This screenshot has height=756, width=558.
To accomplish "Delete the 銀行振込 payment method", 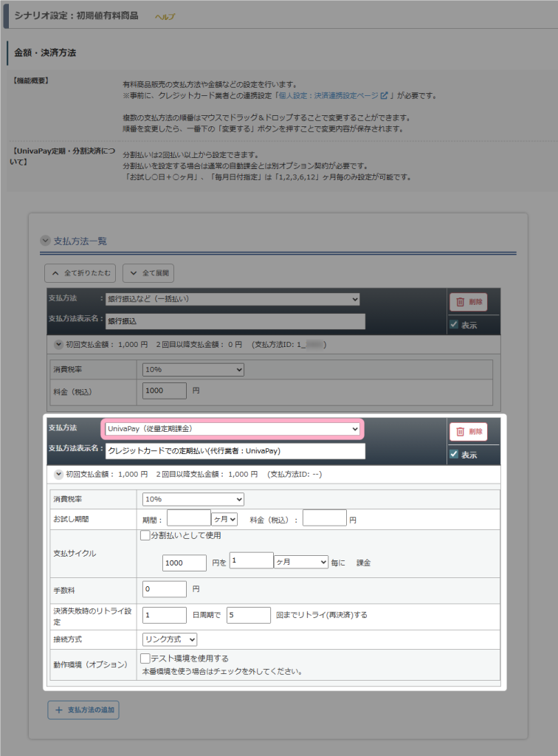I will (468, 301).
